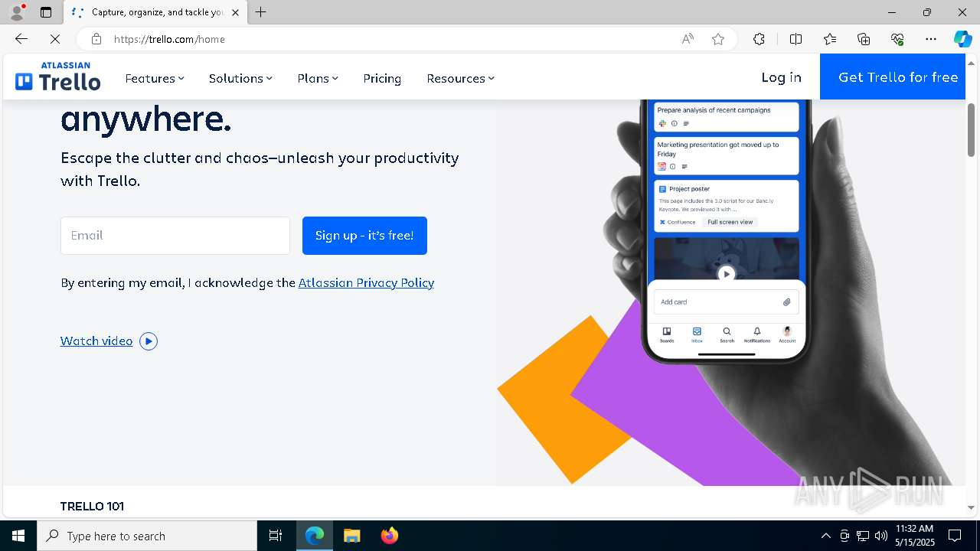Click Sign up - it's free button
This screenshot has height=551, width=980.
click(364, 236)
